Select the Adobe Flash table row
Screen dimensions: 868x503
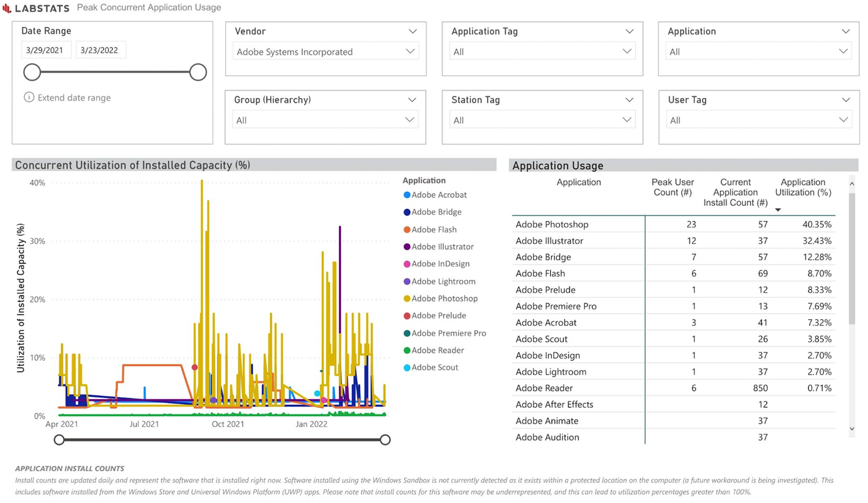pos(674,273)
